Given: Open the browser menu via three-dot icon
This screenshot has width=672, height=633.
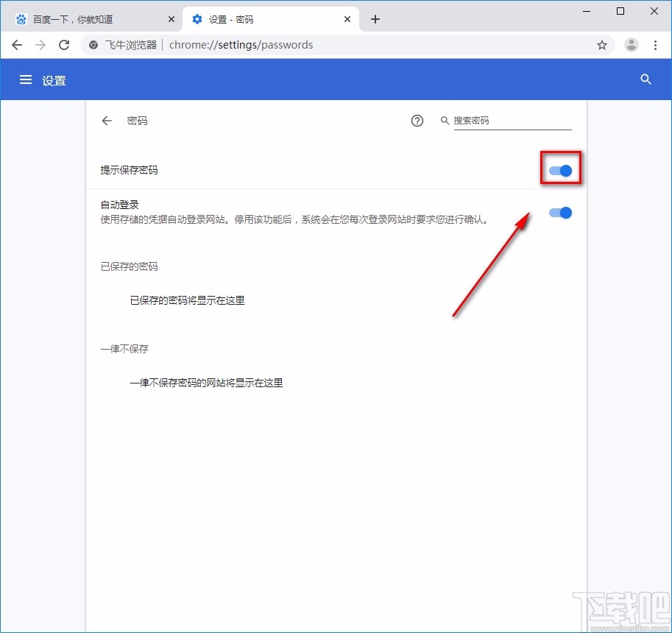Looking at the screenshot, I should point(657,45).
